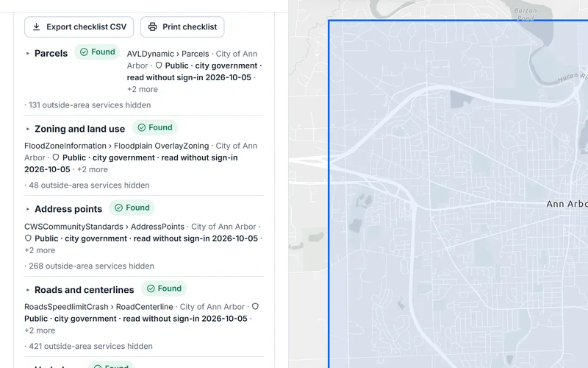The width and height of the screenshot is (588, 368).
Task: Click the Found badge next to Roads and centerlines
Action: point(164,289)
